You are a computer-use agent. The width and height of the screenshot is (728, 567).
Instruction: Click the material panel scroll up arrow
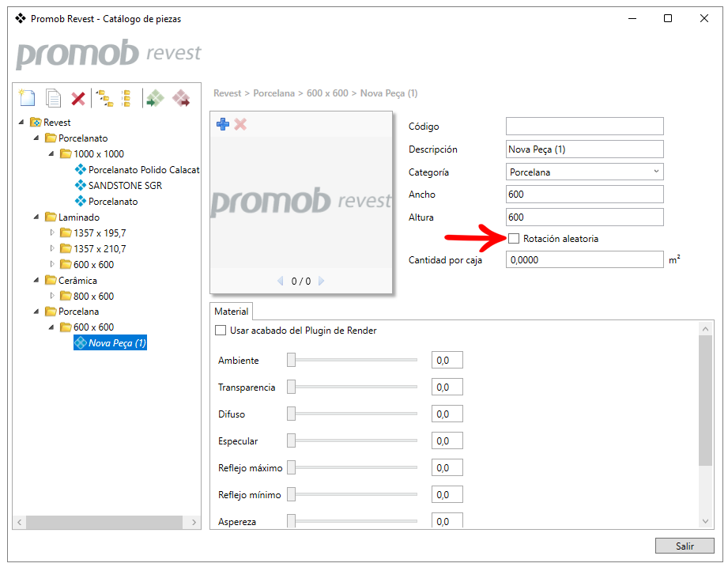(705, 329)
